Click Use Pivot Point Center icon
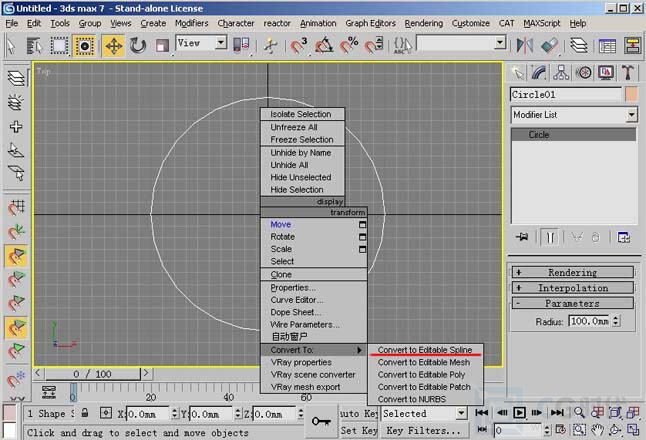The height and width of the screenshot is (440, 646). click(x=241, y=45)
